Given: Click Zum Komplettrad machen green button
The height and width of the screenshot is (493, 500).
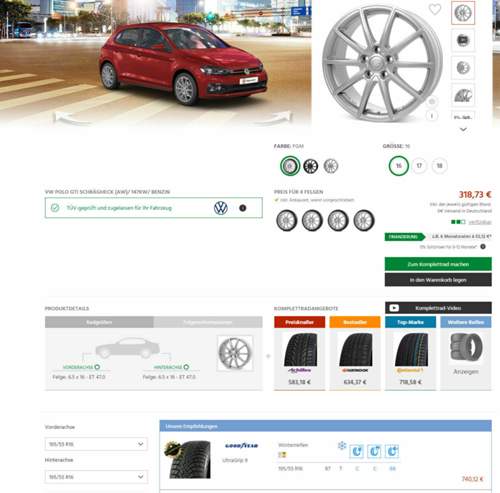Looking at the screenshot, I should tap(438, 264).
